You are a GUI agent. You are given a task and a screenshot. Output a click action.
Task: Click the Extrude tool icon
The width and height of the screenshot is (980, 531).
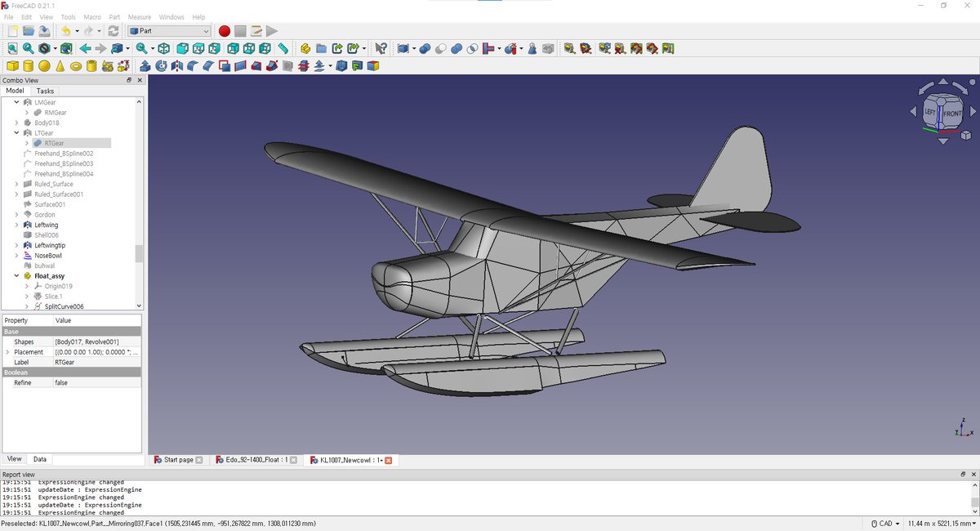[145, 66]
